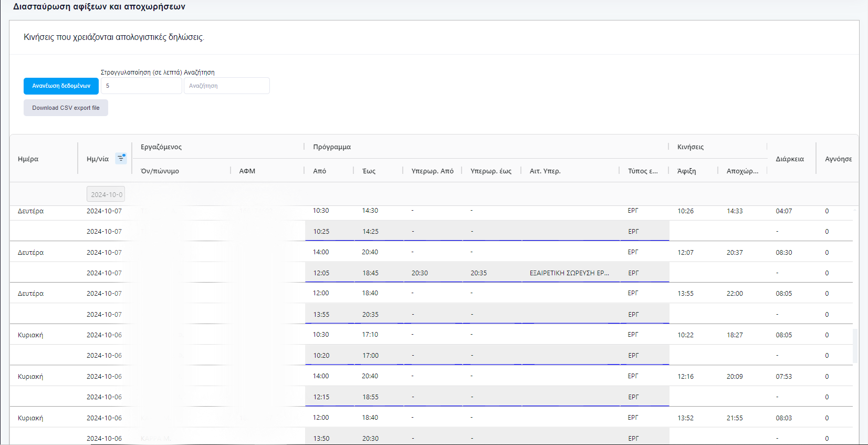
Task: Click the Αιτ. Υπερ. column header
Action: pos(545,171)
